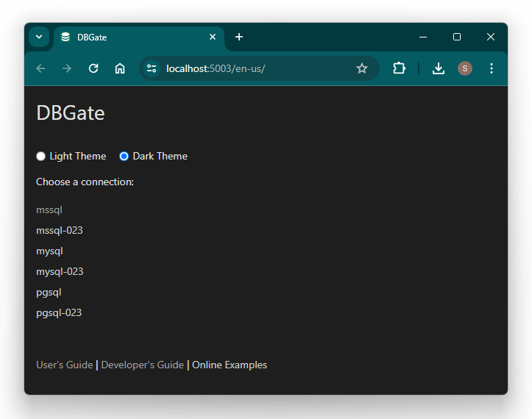The image size is (532, 419).
Task: Click the DBGate page heading
Action: coord(71,113)
